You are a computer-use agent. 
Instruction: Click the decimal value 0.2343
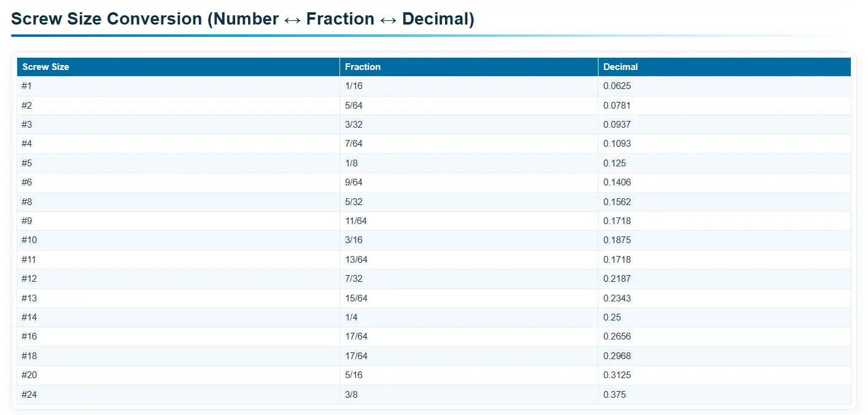pos(617,298)
